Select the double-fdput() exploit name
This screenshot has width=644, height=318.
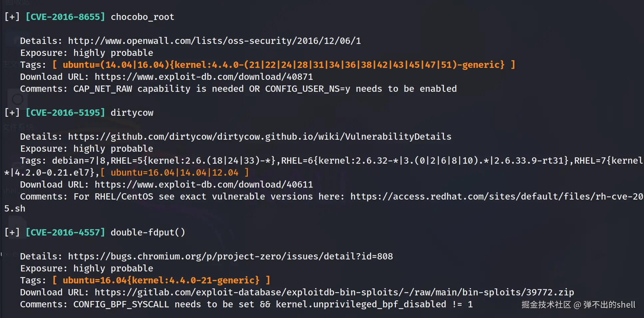pyautogui.click(x=148, y=233)
